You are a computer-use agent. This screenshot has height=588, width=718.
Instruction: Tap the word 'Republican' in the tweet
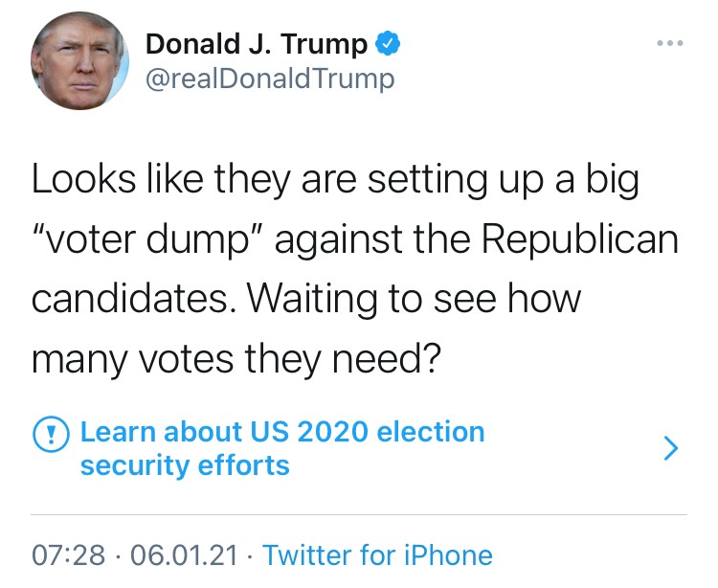[x=580, y=240]
